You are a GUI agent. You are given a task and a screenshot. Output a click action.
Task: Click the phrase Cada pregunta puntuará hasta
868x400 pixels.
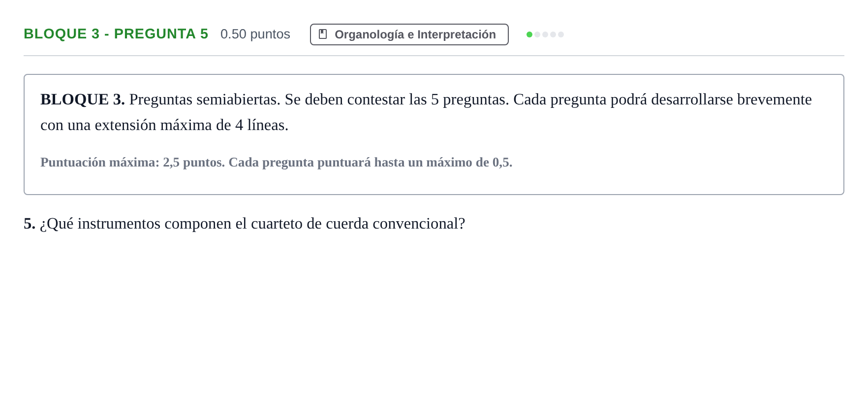click(317, 162)
